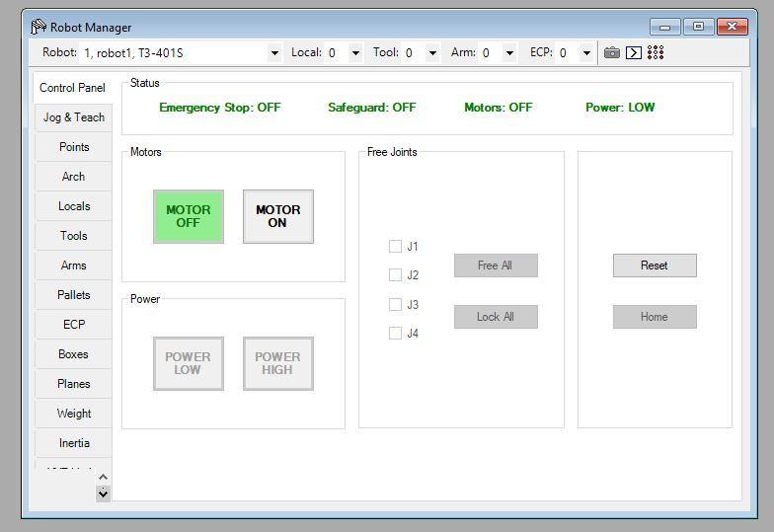Open the Pallets tab
This screenshot has width=774, height=532.
click(x=73, y=295)
